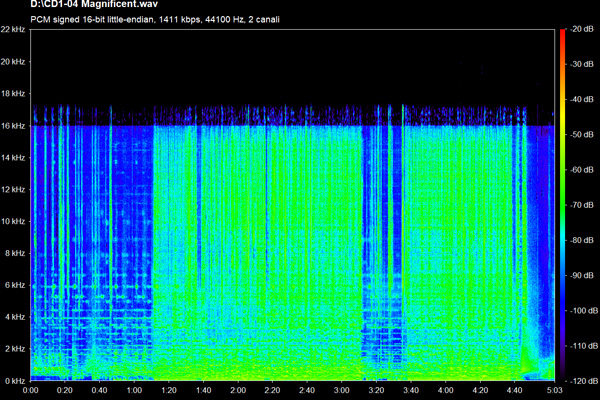Click the 4:40 time axis label
The image size is (600, 400).
[x=514, y=390]
